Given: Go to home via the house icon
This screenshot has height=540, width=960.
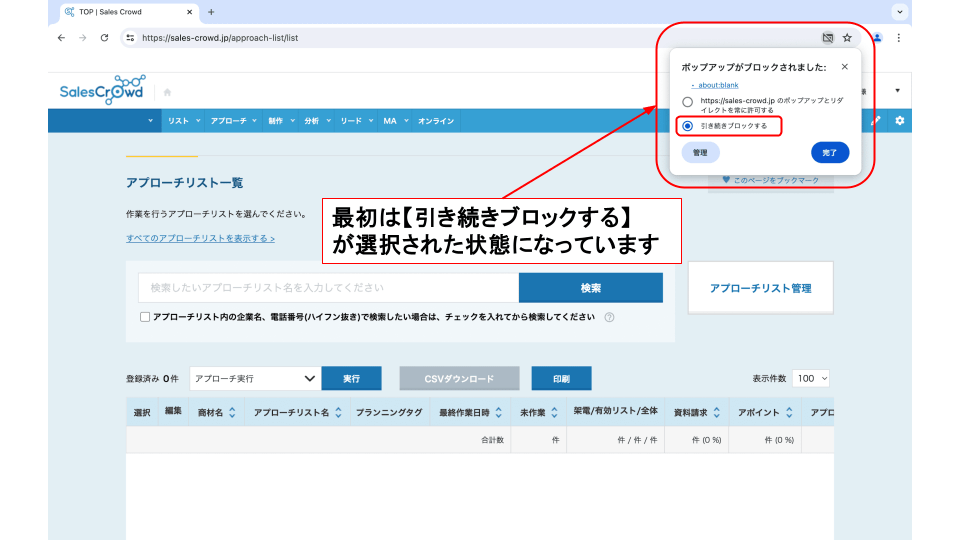Looking at the screenshot, I should [167, 92].
